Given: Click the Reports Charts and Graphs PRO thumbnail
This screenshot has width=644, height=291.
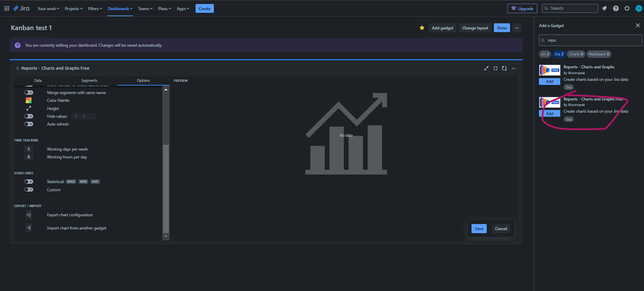Looking at the screenshot, I should tap(549, 70).
